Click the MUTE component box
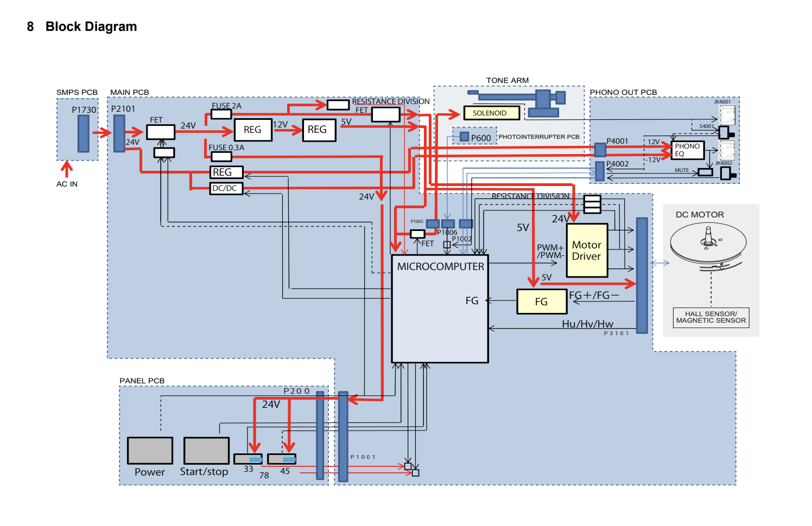The image size is (812, 526). point(705,172)
